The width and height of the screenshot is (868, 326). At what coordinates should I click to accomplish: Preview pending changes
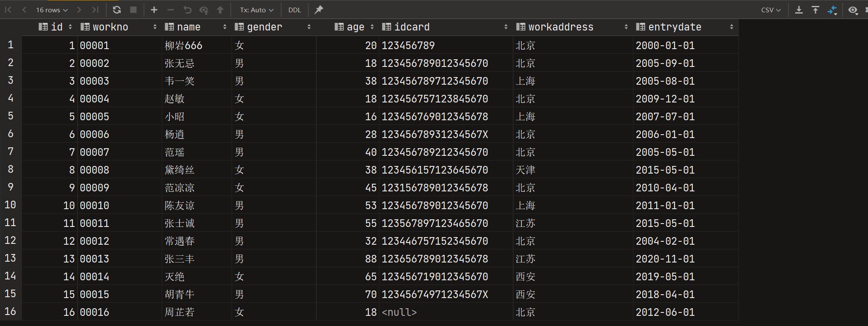tap(204, 10)
